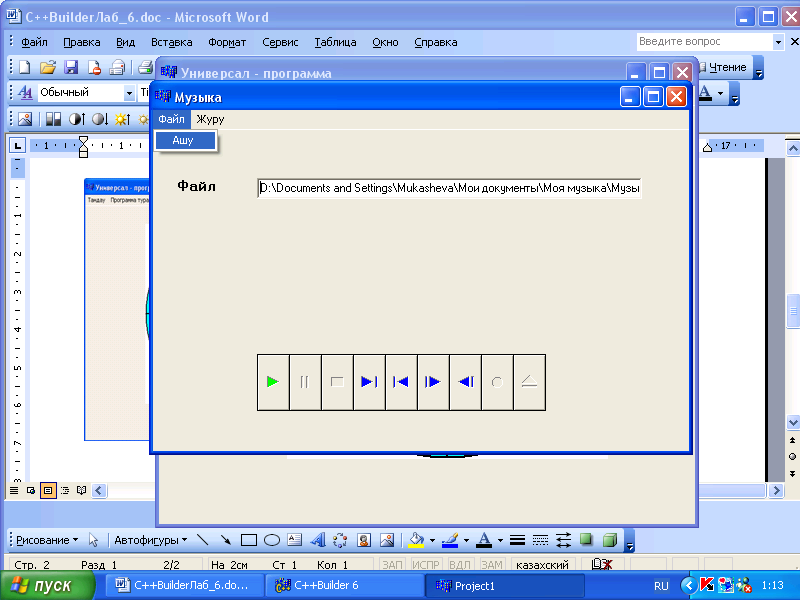Open the Журу menu in Музыка window
This screenshot has width=800, height=600.
pos(210,119)
